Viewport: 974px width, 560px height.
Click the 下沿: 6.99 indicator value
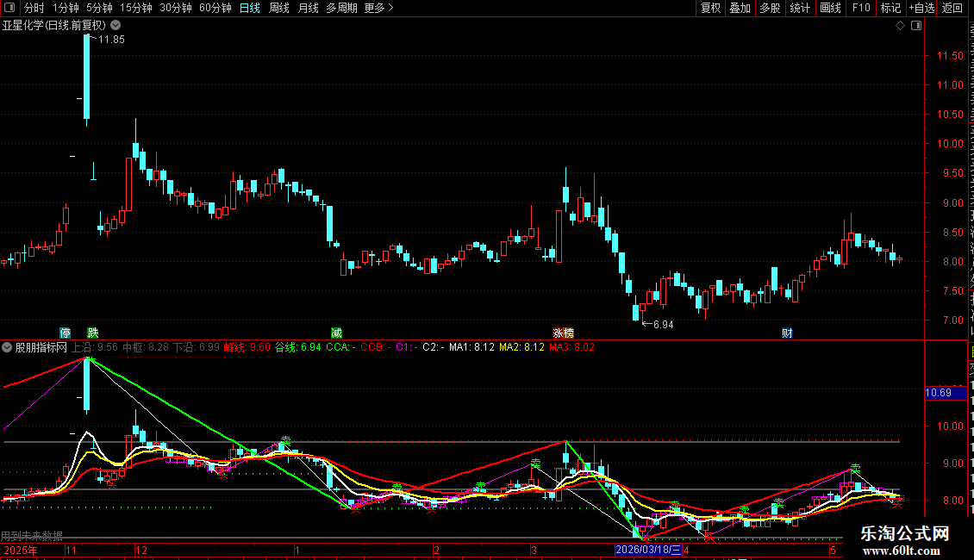pyautogui.click(x=197, y=348)
